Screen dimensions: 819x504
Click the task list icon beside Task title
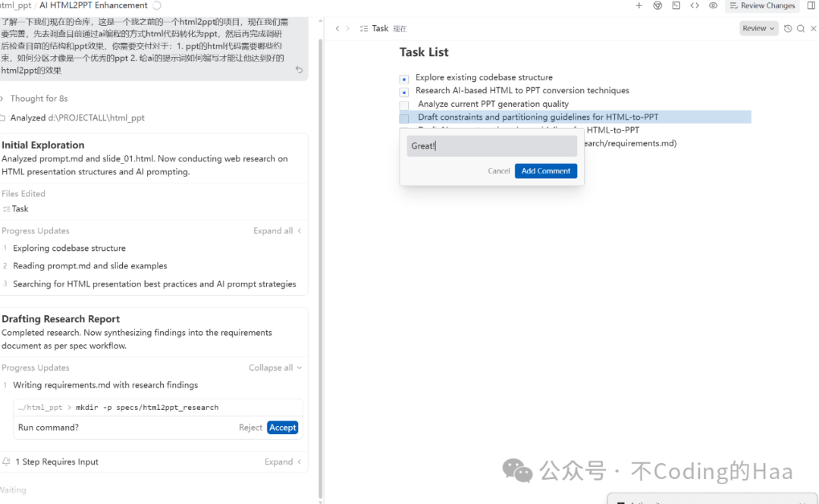point(363,29)
